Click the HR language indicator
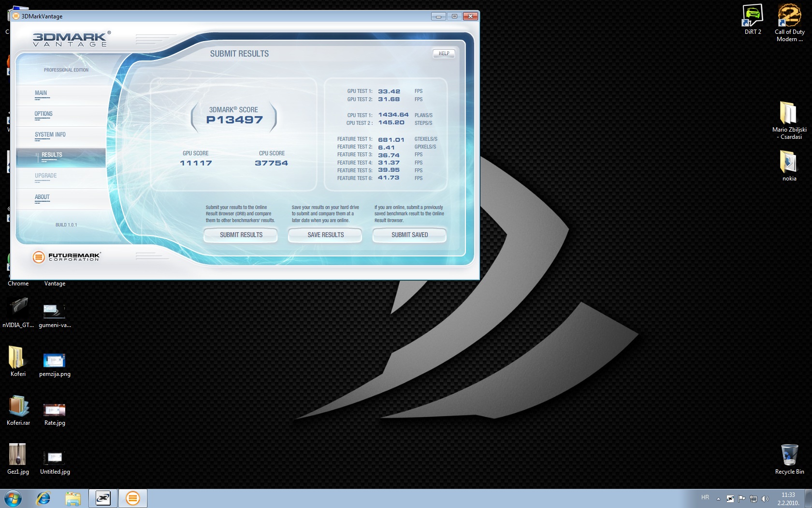This screenshot has width=812, height=508. click(x=705, y=497)
